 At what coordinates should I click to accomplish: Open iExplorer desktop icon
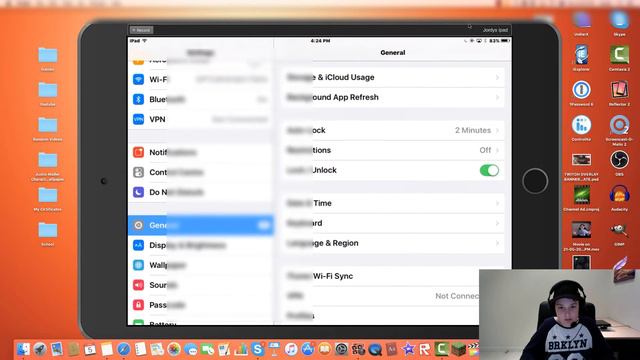click(581, 55)
